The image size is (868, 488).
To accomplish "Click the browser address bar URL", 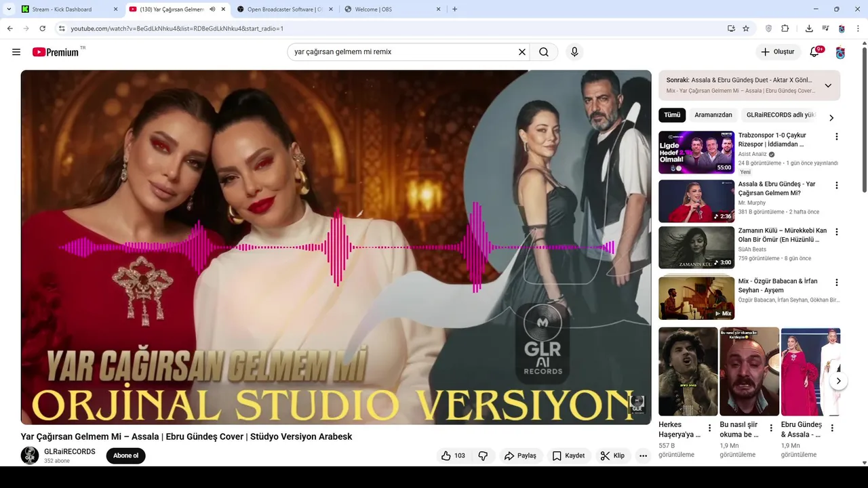I will [x=177, y=28].
